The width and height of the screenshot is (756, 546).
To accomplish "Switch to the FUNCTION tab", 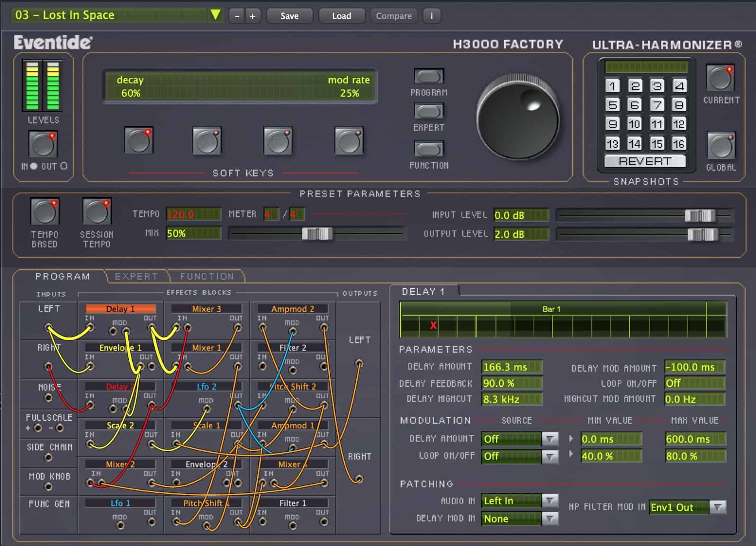I will tap(207, 276).
